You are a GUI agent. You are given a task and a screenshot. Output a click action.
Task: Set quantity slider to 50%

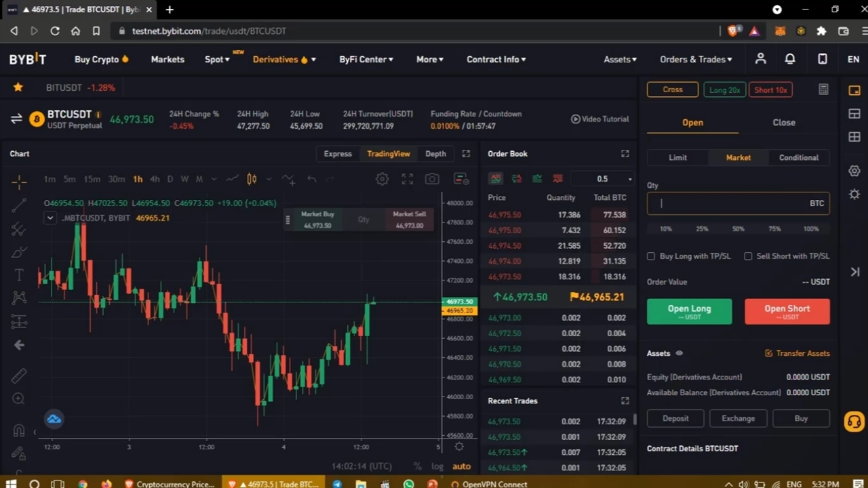pos(738,229)
